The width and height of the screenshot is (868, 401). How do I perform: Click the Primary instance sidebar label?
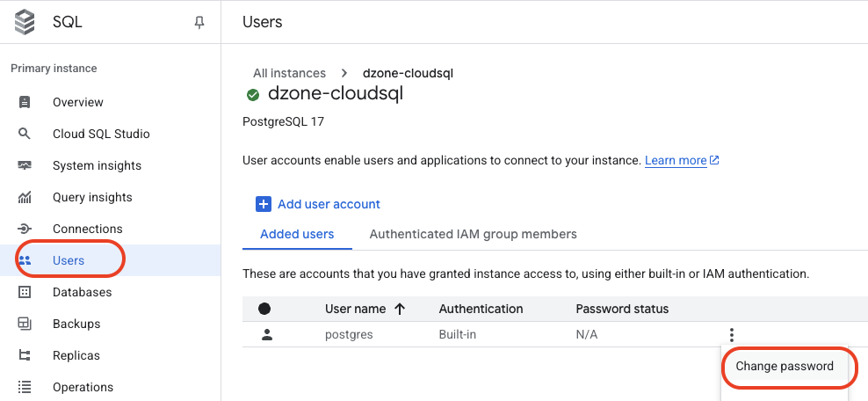tap(54, 68)
